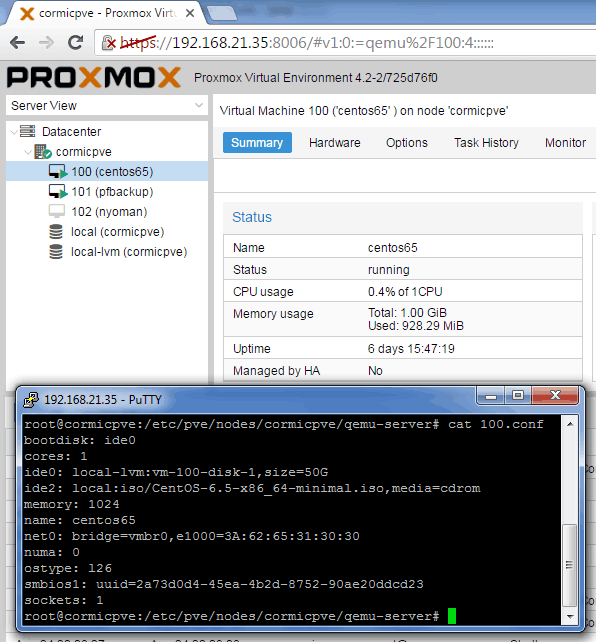Close the PuTTY window

tap(555, 396)
